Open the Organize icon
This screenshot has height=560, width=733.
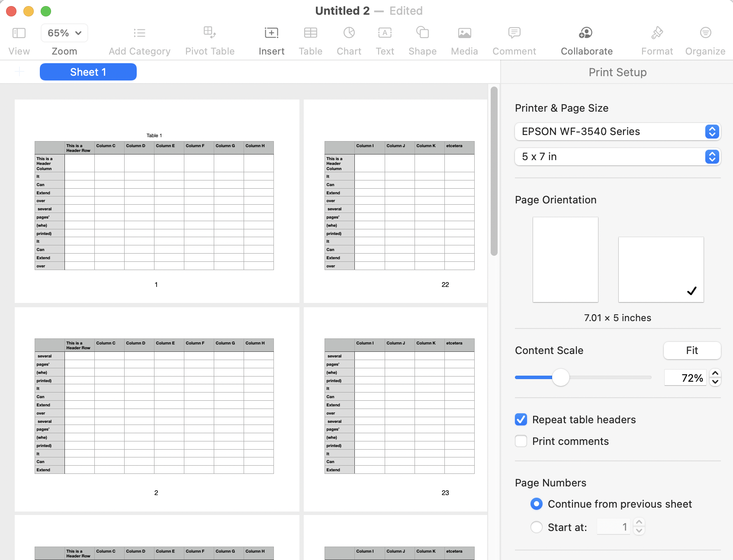click(706, 32)
